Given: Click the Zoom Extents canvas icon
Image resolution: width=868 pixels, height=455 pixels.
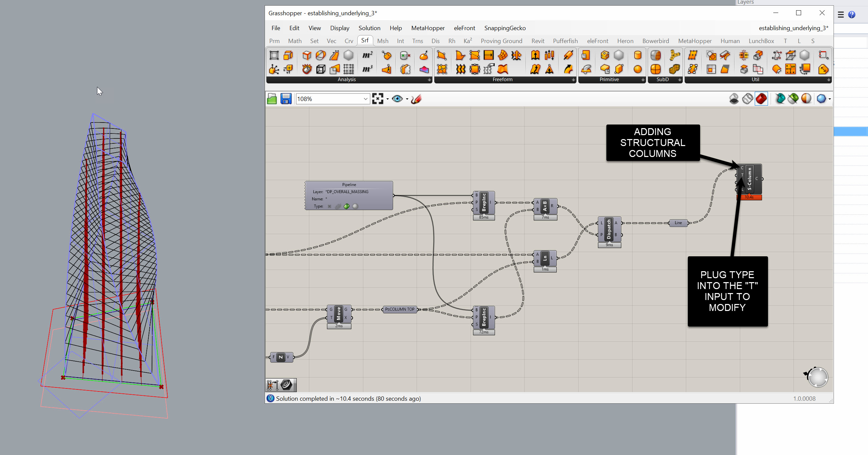Looking at the screenshot, I should point(378,99).
